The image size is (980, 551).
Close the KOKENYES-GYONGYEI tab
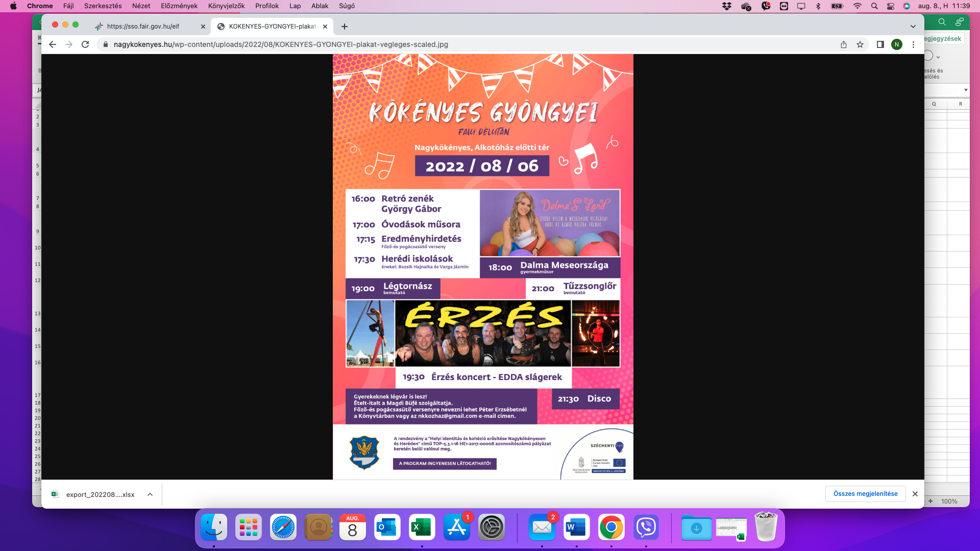(325, 27)
